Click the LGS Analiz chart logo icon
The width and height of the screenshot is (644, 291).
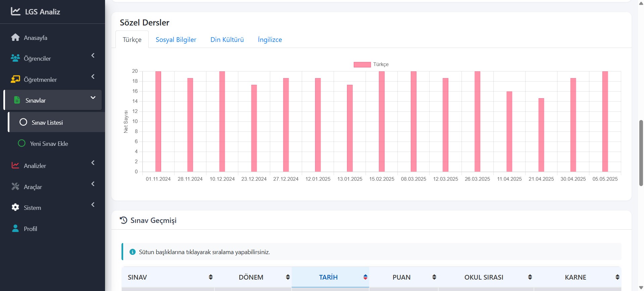click(x=15, y=11)
